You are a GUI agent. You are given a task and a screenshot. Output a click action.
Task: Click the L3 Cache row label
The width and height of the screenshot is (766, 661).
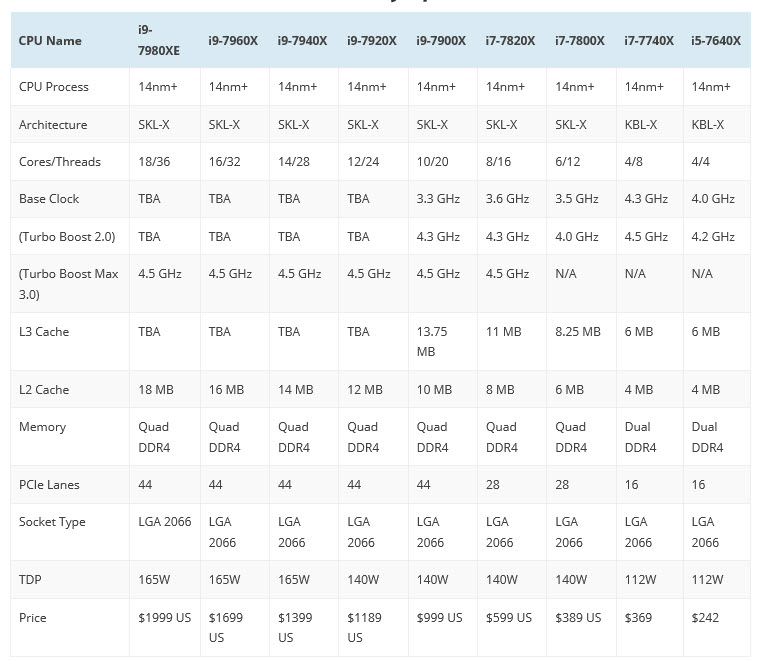coord(44,331)
